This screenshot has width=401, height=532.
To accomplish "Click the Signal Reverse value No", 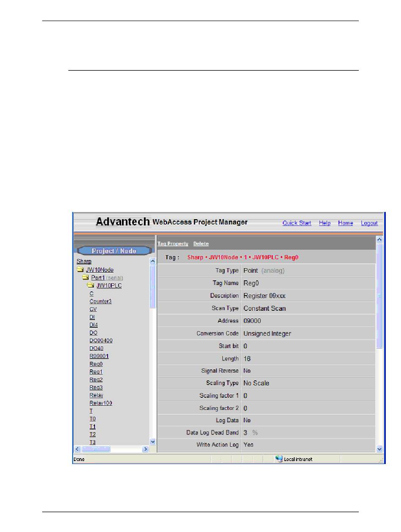I will tap(247, 371).
